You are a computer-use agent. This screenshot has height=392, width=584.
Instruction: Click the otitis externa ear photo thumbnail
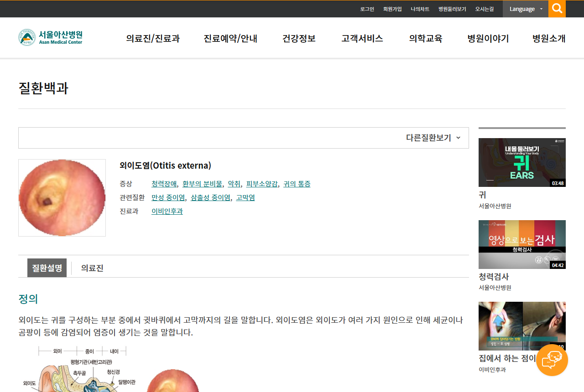[62, 198]
